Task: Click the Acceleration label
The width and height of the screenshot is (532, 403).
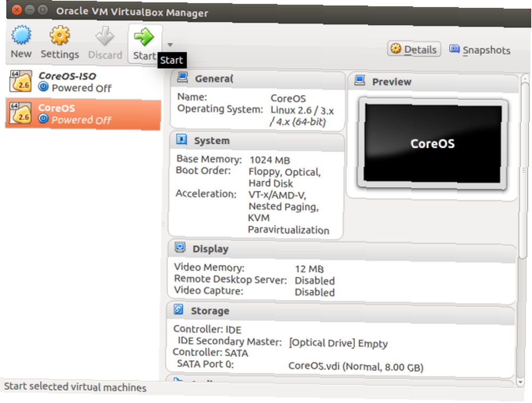Action: (206, 194)
